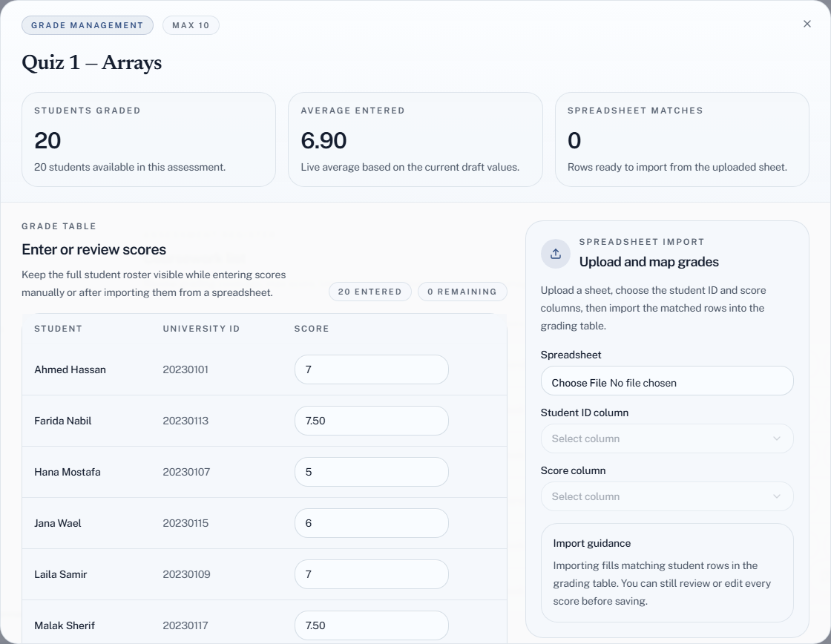Click the average entered value 6.90

[323, 140]
